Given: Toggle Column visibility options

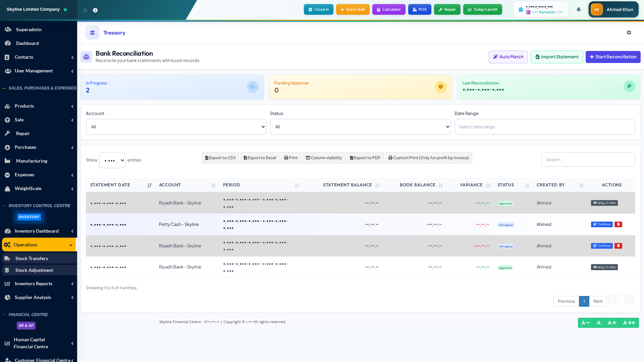Looking at the screenshot, I should [x=323, y=158].
